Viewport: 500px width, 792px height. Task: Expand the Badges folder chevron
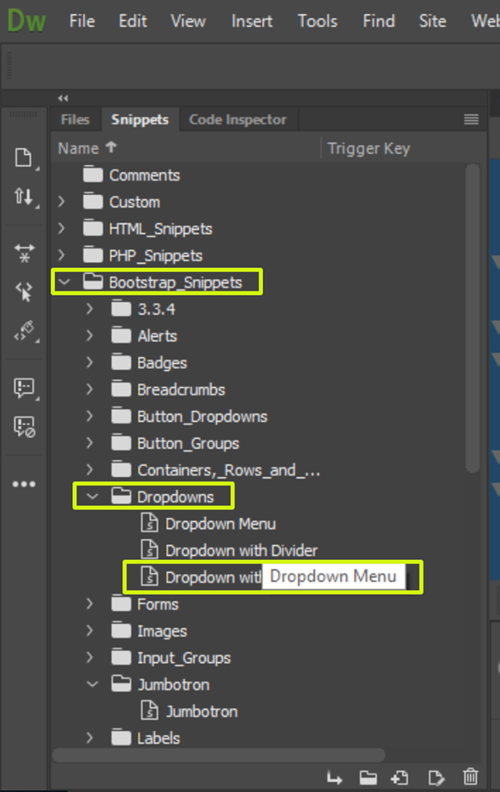tap(90, 362)
